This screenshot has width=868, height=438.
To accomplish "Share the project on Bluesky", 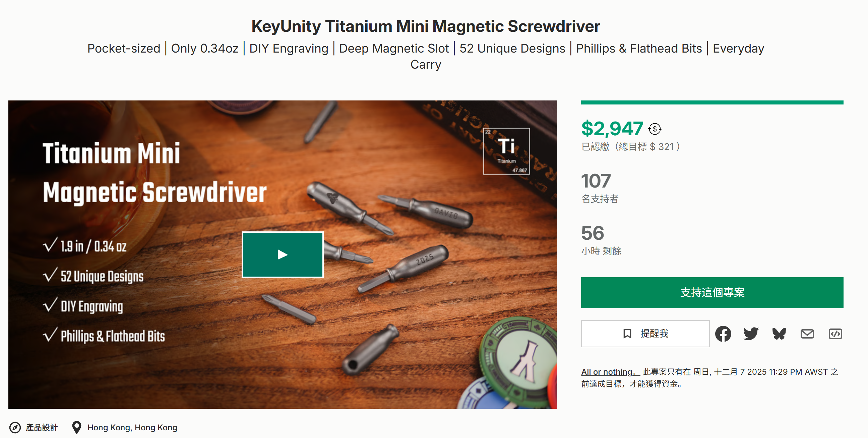I will 779,334.
